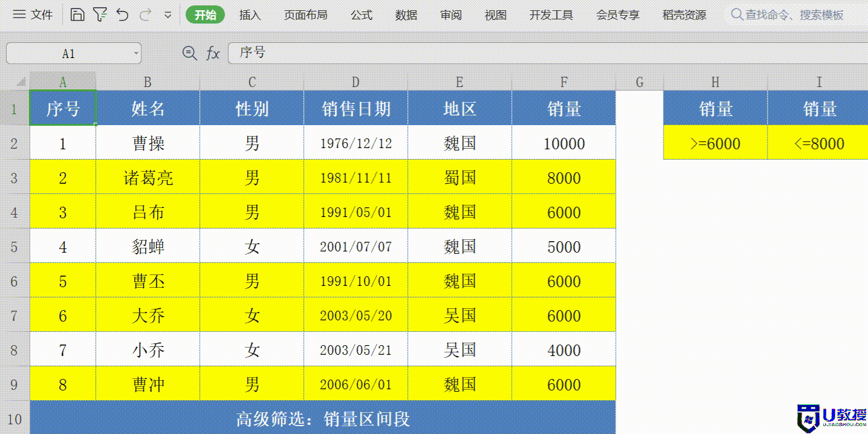The height and width of the screenshot is (434, 868).
Task: Click the cell containing 貂蝉
Action: point(148,247)
